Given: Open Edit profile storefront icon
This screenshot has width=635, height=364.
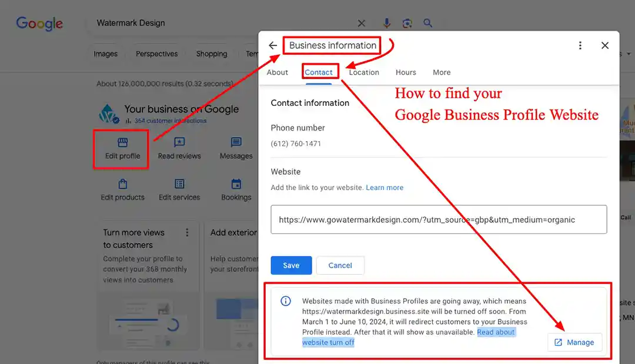Looking at the screenshot, I should click(x=123, y=142).
